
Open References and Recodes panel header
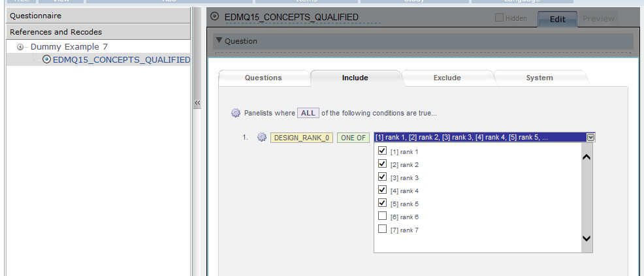(x=99, y=31)
